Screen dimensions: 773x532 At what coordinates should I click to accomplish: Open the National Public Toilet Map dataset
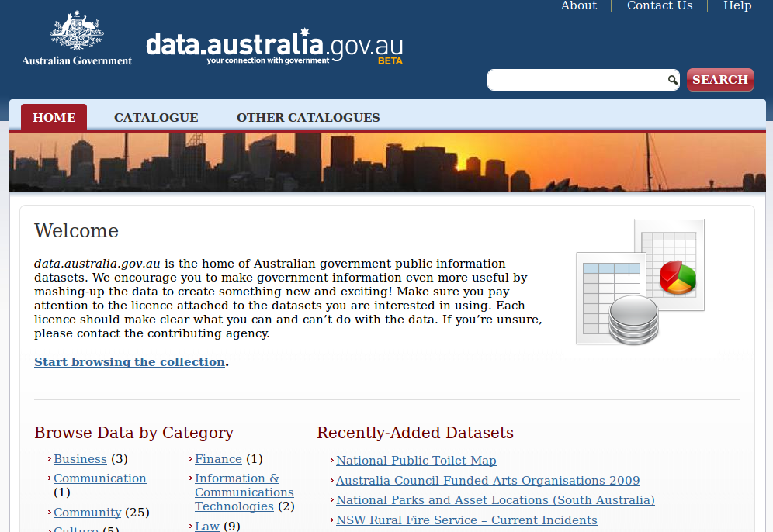(x=416, y=461)
